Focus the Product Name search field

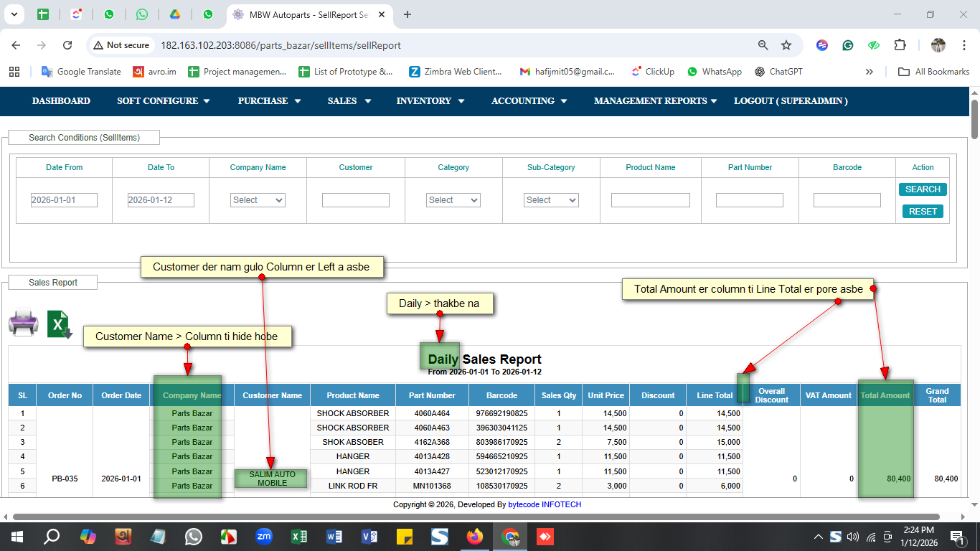pos(651,200)
